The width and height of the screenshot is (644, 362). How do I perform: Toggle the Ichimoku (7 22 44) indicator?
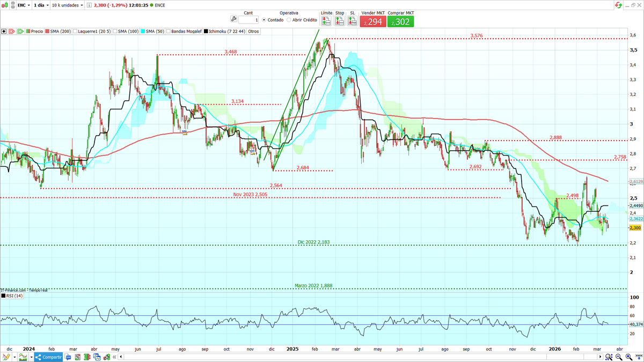coord(225,31)
